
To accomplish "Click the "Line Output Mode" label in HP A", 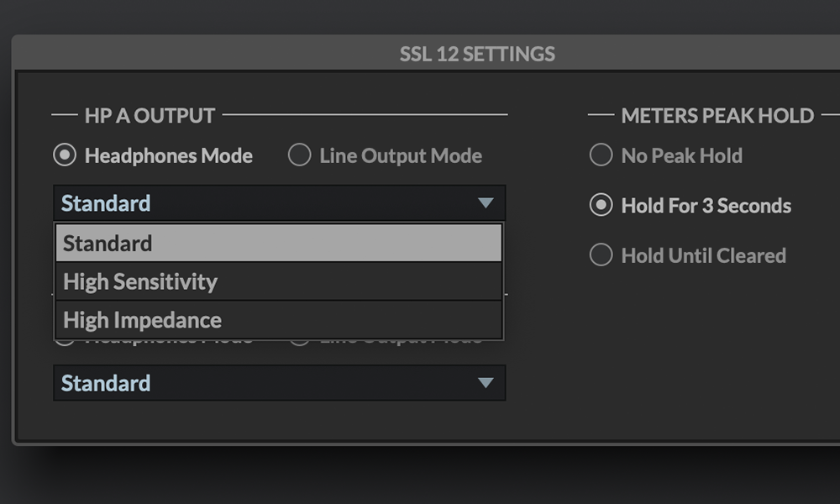I will (401, 155).
